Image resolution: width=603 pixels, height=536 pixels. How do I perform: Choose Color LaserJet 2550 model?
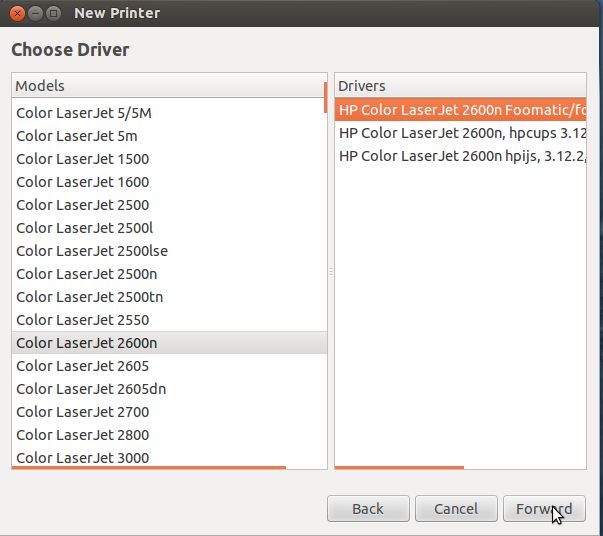[169, 320]
